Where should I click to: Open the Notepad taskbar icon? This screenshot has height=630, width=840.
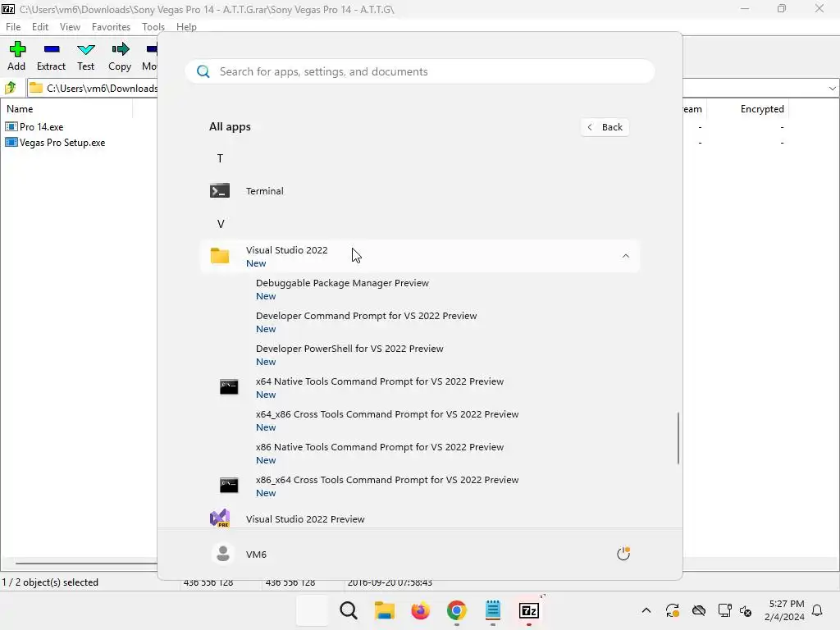point(493,610)
